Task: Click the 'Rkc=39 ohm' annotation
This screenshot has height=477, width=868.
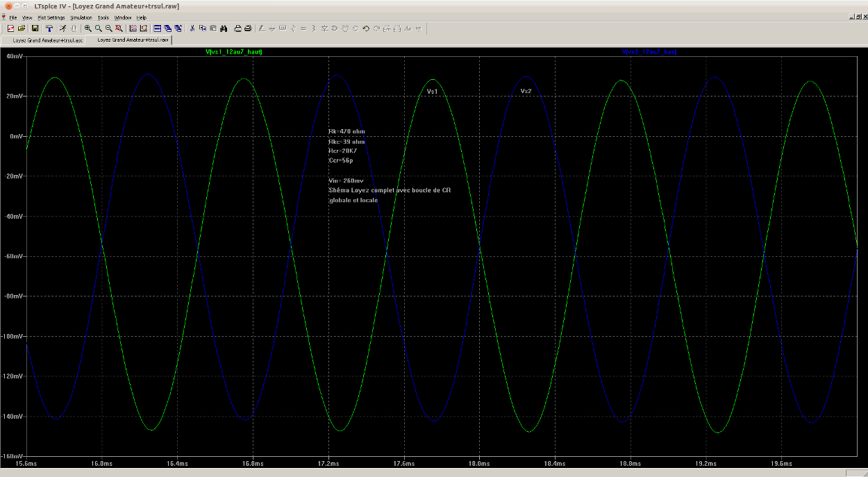Action: point(347,141)
